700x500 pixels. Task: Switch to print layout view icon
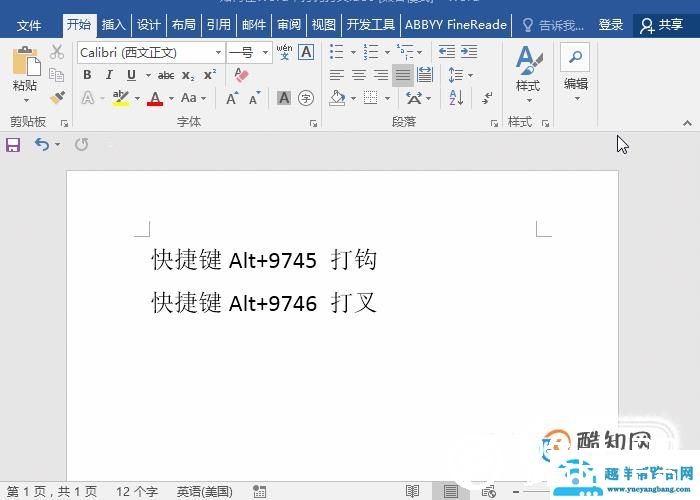[x=450, y=492]
